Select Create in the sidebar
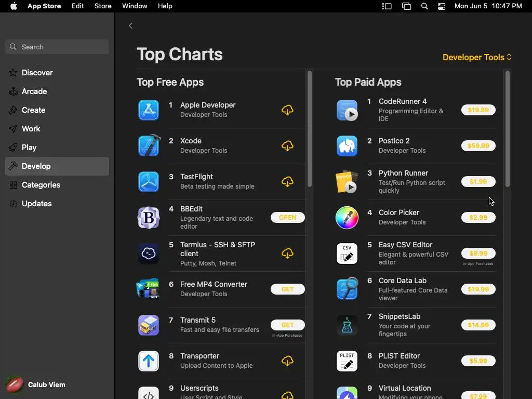532x399 pixels. coord(57,110)
